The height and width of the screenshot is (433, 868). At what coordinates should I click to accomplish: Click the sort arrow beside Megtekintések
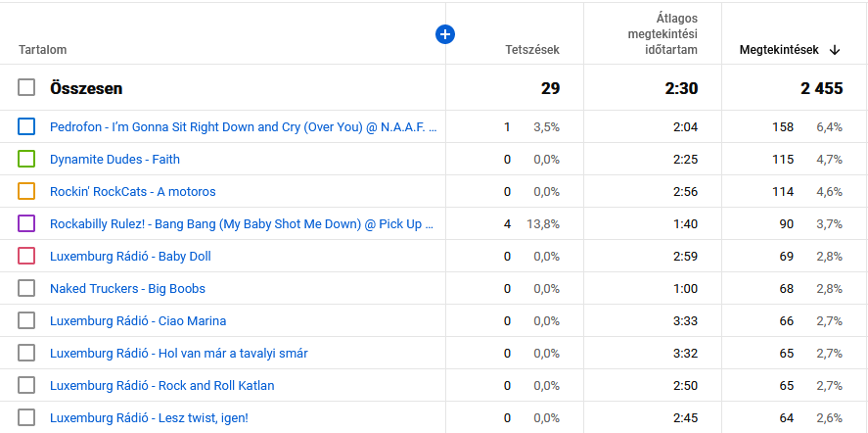835,50
